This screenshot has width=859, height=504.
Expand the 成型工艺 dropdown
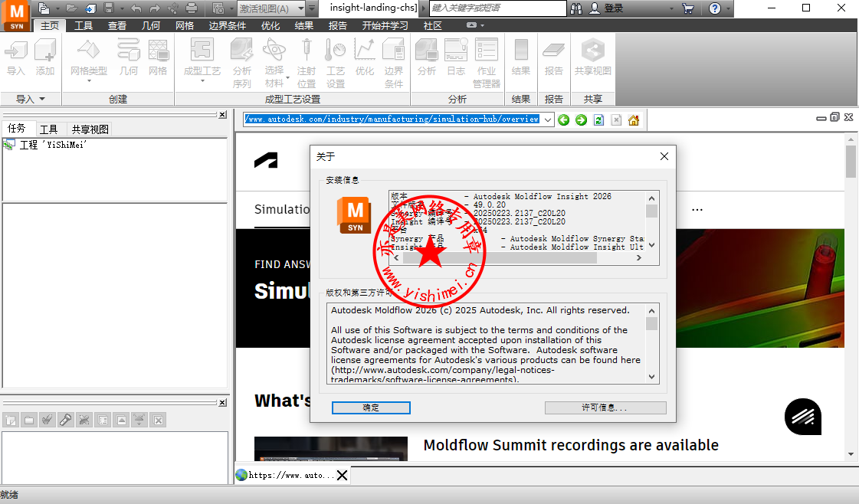point(202,81)
